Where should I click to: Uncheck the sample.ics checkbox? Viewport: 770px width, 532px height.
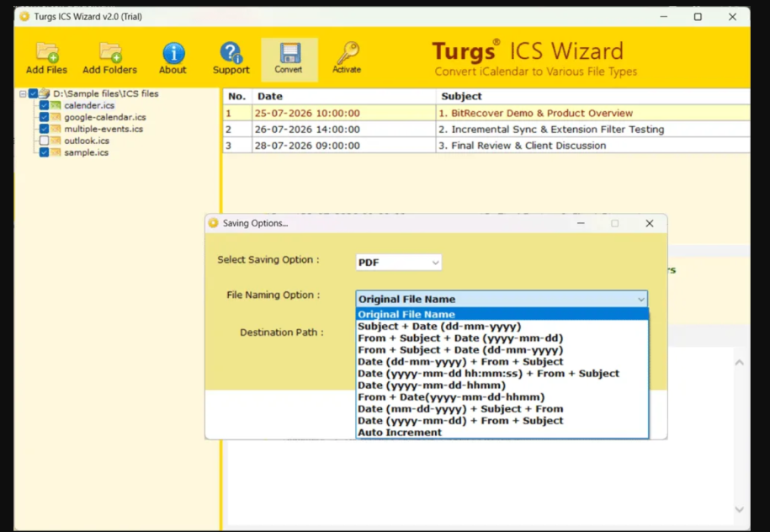pyautogui.click(x=45, y=152)
